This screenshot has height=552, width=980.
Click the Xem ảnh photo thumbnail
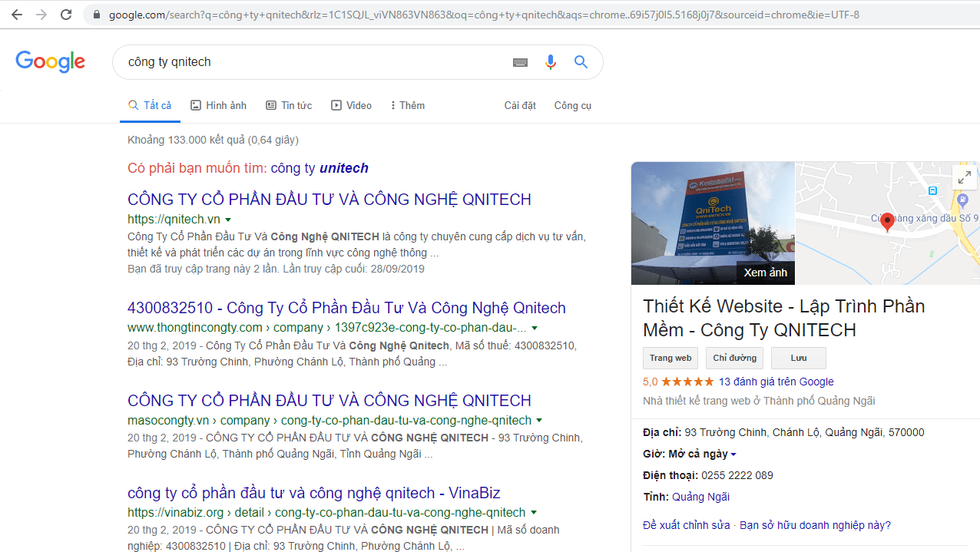click(x=713, y=223)
